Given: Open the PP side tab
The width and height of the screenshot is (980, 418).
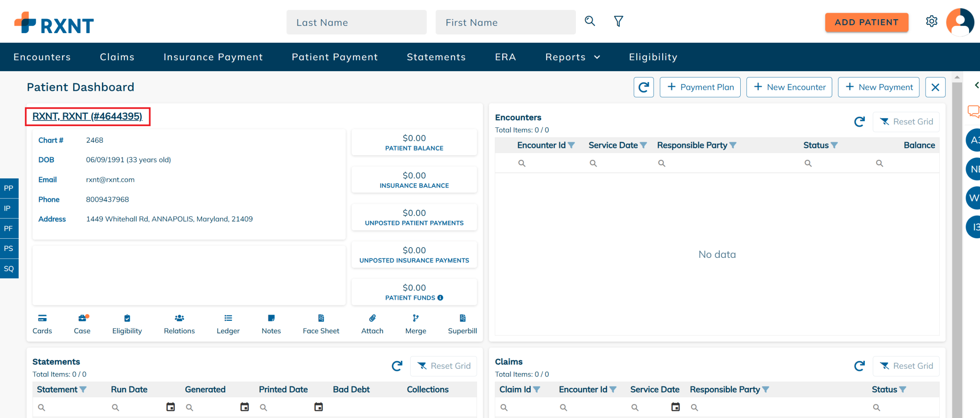Looking at the screenshot, I should (x=9, y=188).
